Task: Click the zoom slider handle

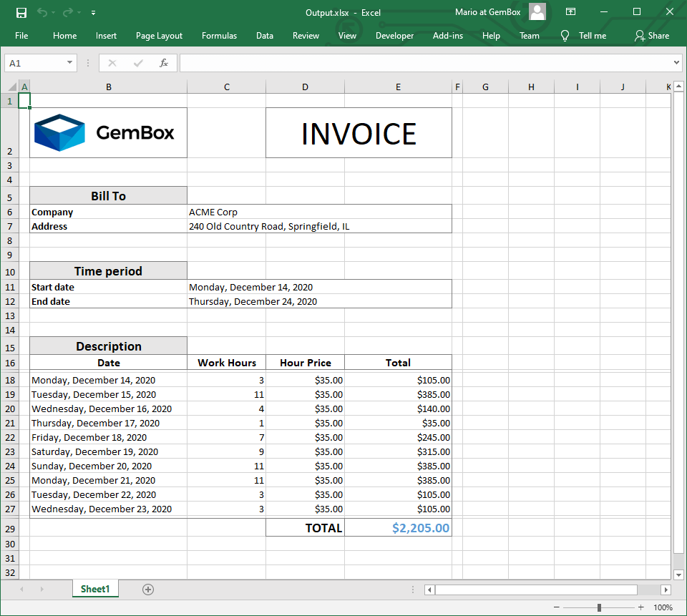Action: pyautogui.click(x=599, y=607)
